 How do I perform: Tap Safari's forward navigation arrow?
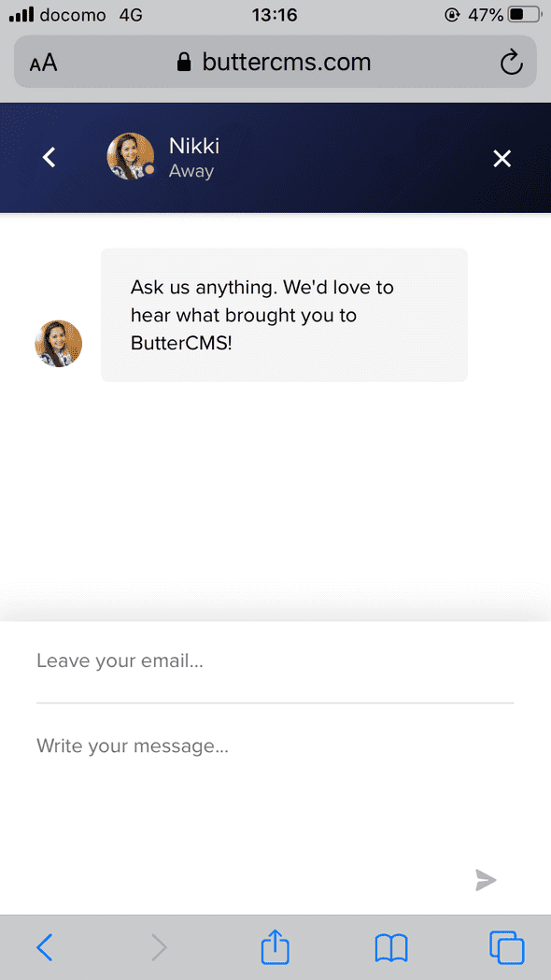tap(160, 948)
